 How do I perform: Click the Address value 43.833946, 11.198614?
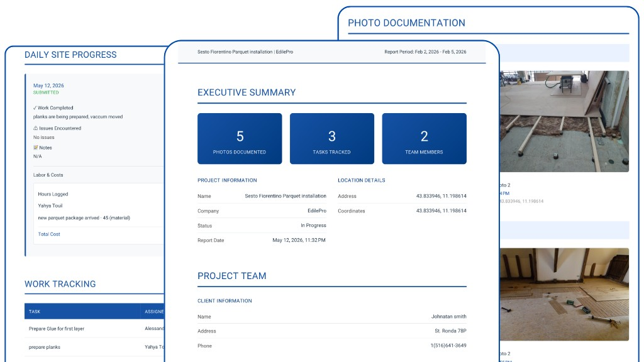tap(441, 196)
